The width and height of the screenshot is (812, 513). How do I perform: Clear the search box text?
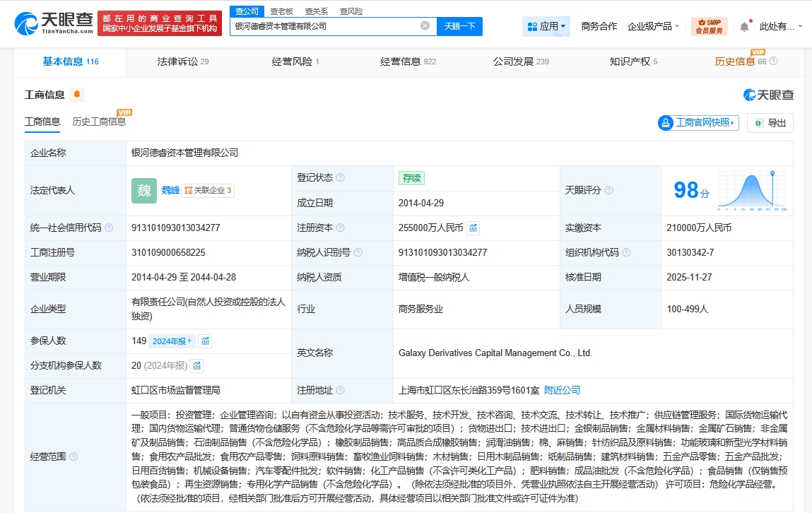[425, 26]
